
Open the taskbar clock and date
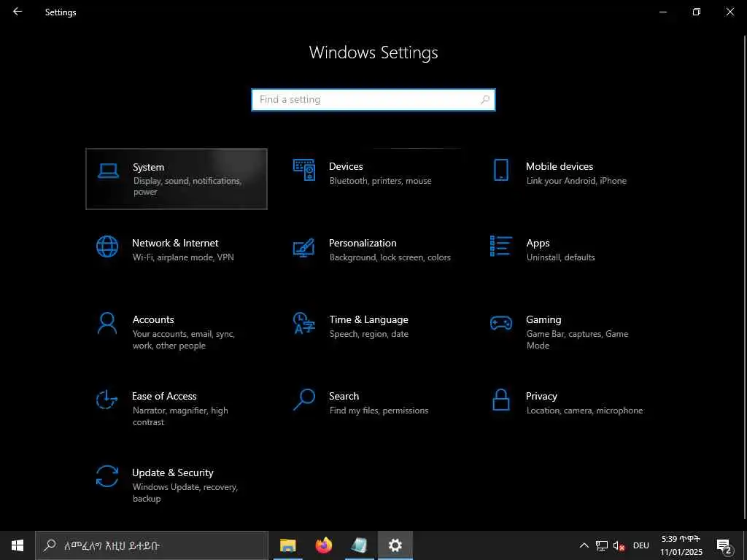tap(681, 545)
